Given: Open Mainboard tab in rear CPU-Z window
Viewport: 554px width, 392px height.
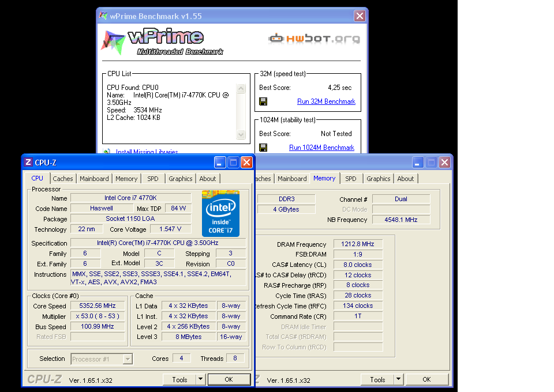Looking at the screenshot, I should 292,179.
